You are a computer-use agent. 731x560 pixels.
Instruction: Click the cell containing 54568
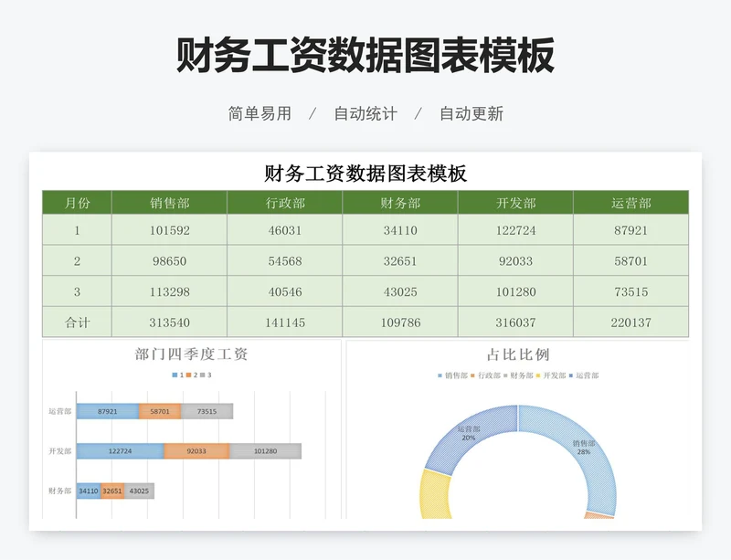(285, 260)
